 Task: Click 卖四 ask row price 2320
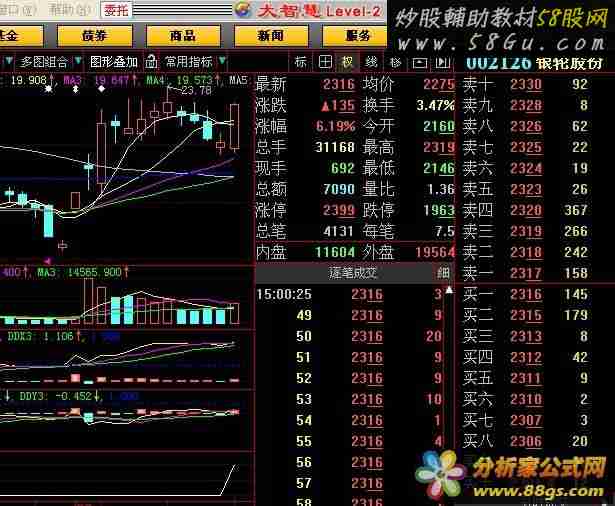[x=526, y=210]
